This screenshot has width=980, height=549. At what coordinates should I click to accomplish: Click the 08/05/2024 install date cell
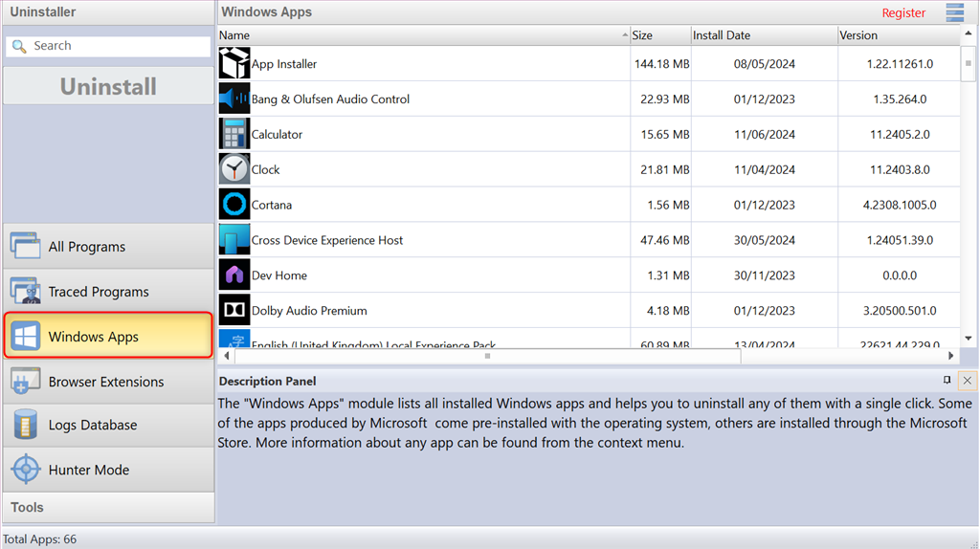764,64
